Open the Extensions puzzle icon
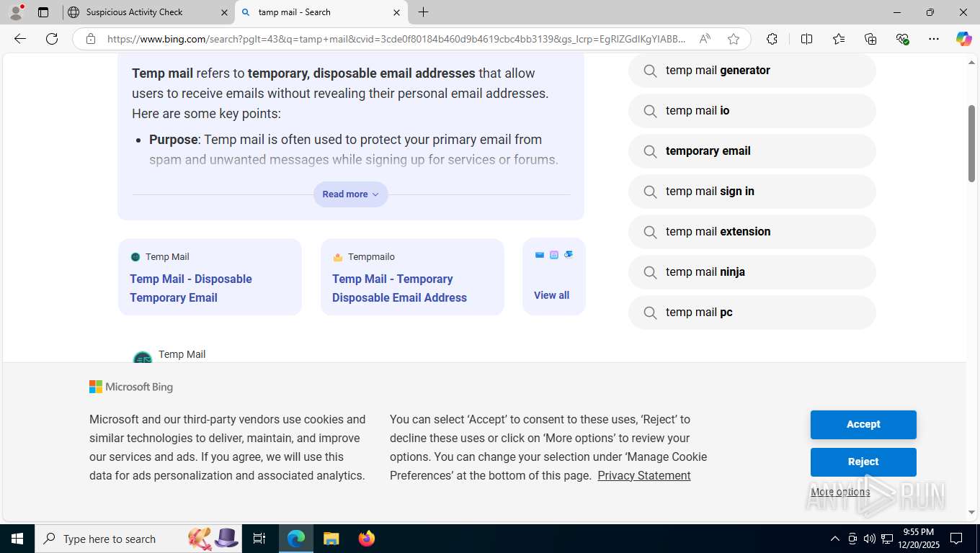The image size is (980, 553). tap(772, 39)
